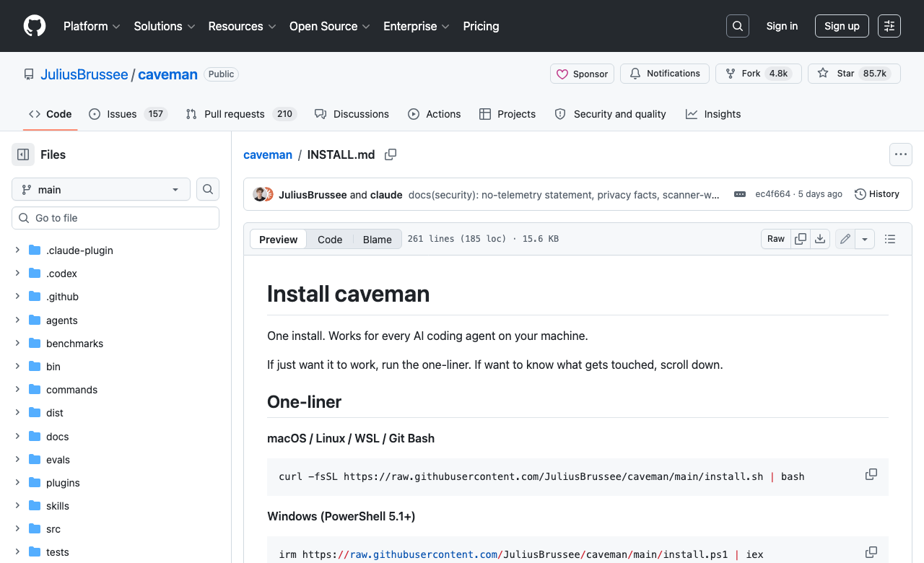Expand the agents folder chevron
Viewport: 924px width, 563px height.
tap(17, 320)
